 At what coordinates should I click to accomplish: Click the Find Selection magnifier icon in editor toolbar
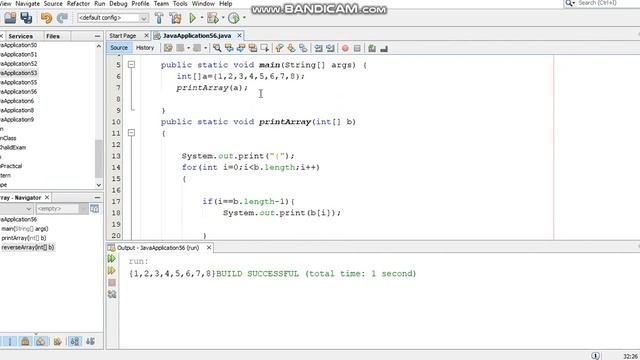pos(217,48)
